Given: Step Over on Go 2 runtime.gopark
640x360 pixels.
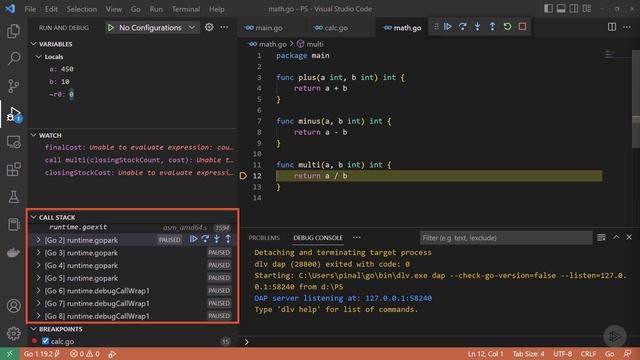Looking at the screenshot, I should point(205,239).
